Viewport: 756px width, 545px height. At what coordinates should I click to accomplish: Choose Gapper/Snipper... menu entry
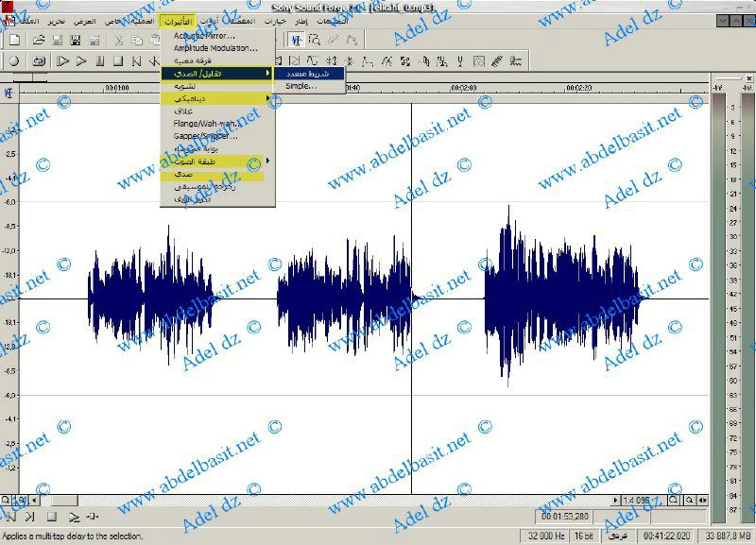pyautogui.click(x=217, y=136)
